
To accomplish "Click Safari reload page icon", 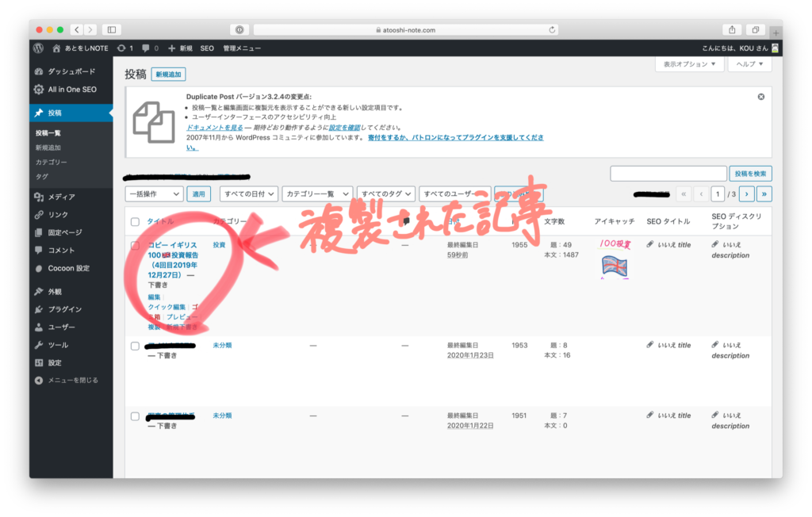I will [x=553, y=29].
